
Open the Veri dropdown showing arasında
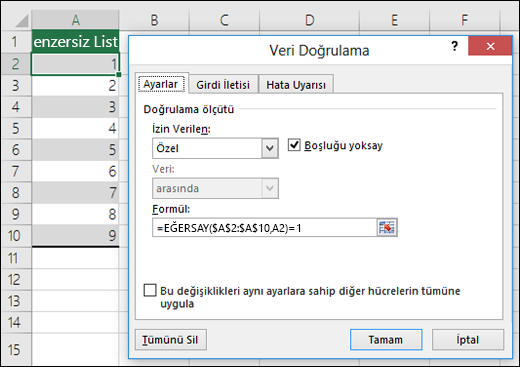tap(270, 188)
